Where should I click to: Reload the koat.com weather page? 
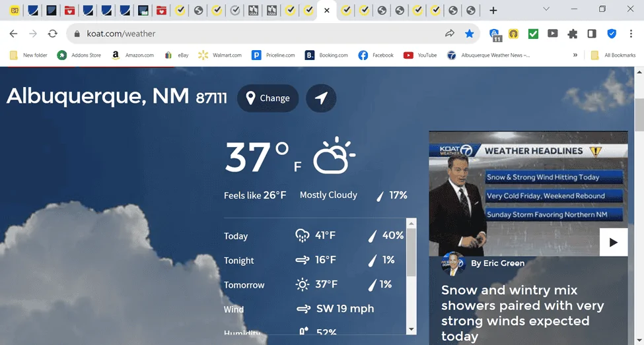pyautogui.click(x=53, y=34)
